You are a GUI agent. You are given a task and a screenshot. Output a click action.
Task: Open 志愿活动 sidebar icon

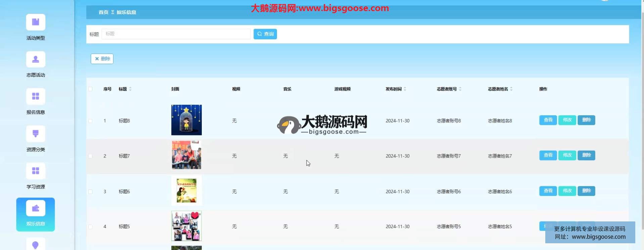[36, 59]
